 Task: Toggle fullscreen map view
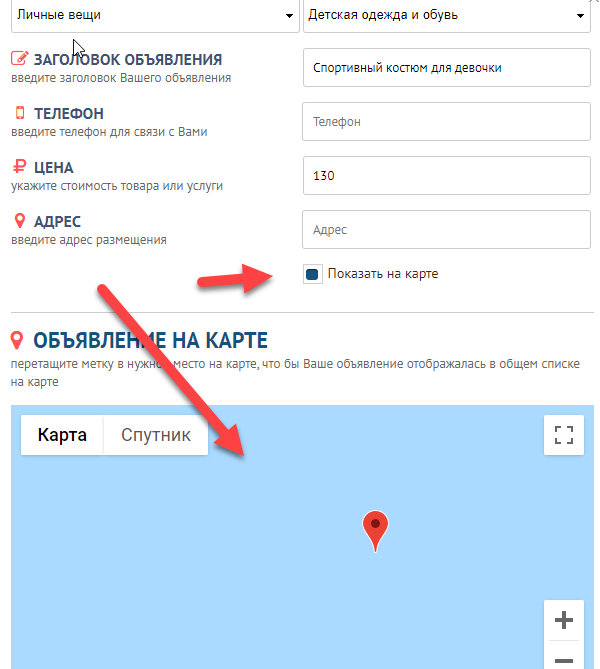564,435
